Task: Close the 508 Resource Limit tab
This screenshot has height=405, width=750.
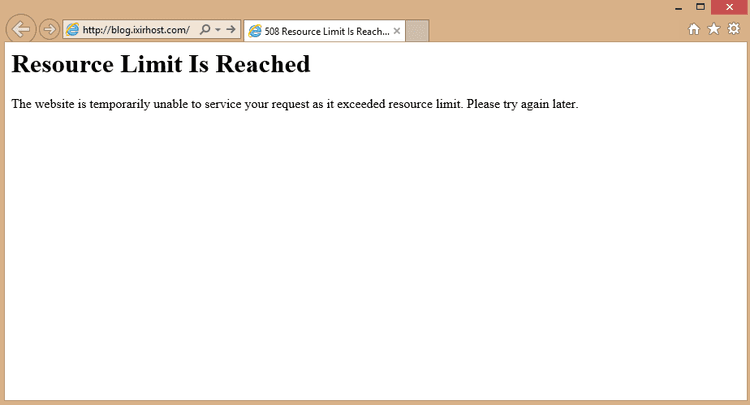Action: point(397,31)
